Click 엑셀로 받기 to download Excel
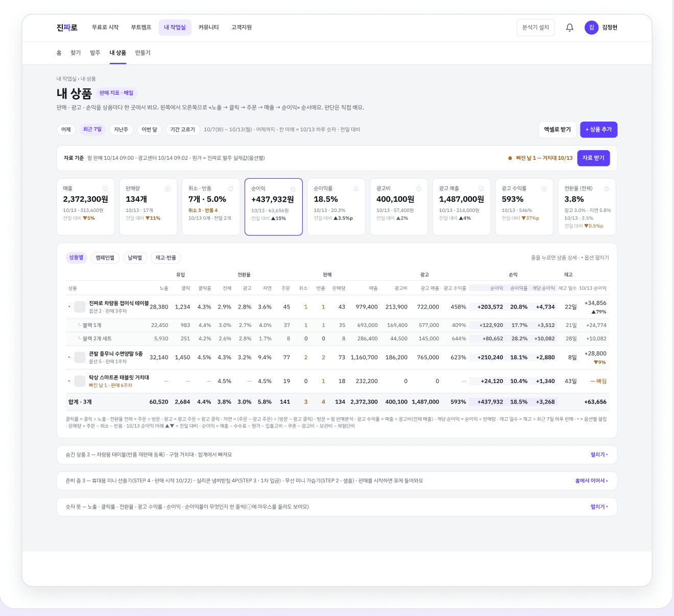The image size is (674, 616). 558,130
